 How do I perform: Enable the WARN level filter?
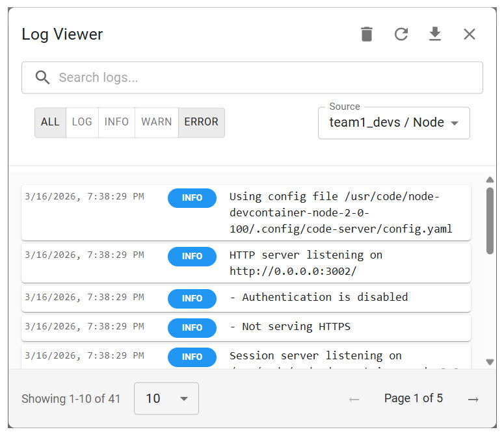(157, 122)
